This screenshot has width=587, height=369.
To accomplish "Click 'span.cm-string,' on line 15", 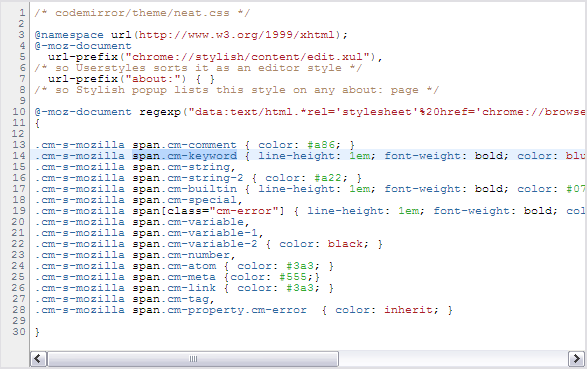I will point(184,167).
